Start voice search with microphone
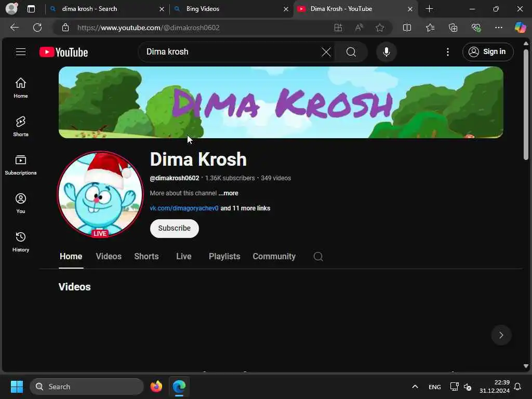 pyautogui.click(x=386, y=52)
